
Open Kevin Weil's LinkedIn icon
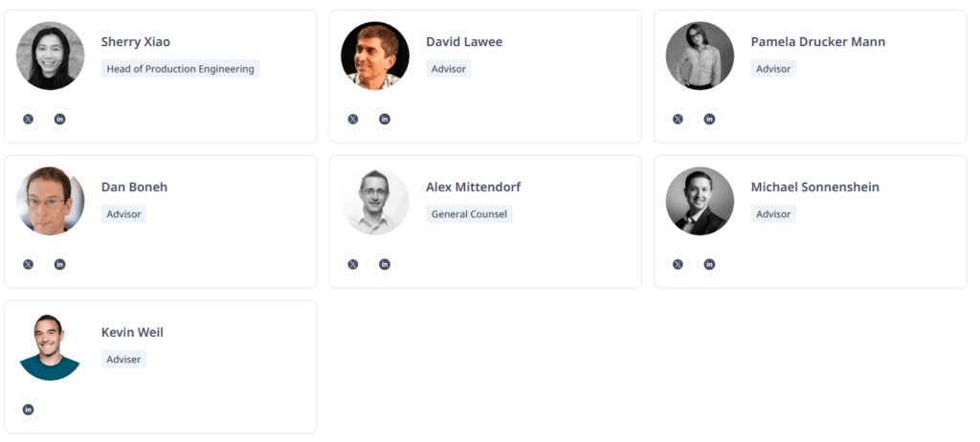click(x=28, y=409)
